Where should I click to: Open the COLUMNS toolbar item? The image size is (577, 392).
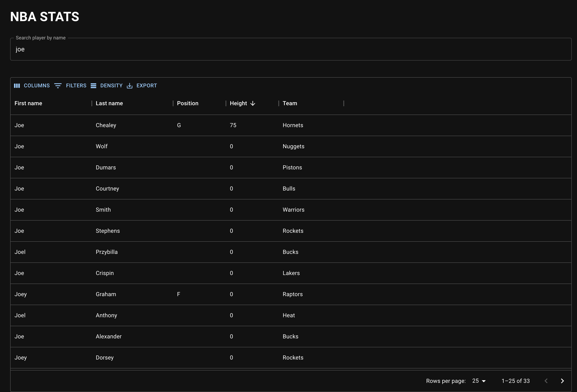(37, 85)
